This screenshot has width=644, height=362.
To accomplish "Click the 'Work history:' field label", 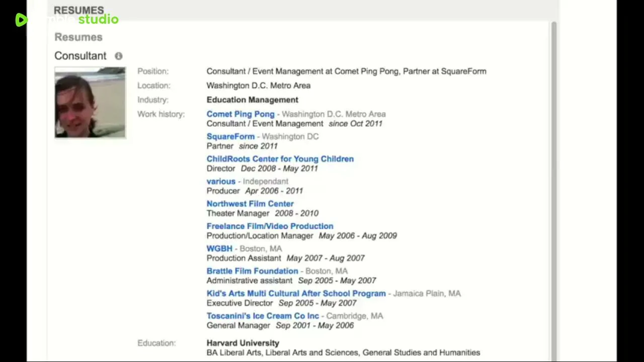I will [161, 114].
